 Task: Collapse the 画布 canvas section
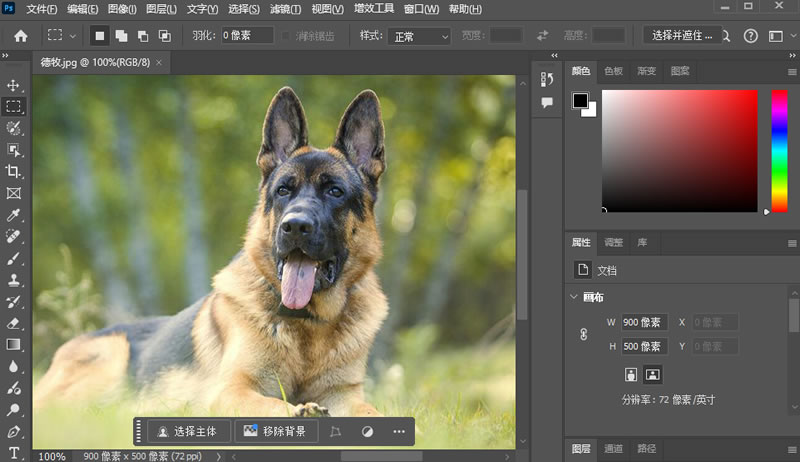pyautogui.click(x=573, y=297)
